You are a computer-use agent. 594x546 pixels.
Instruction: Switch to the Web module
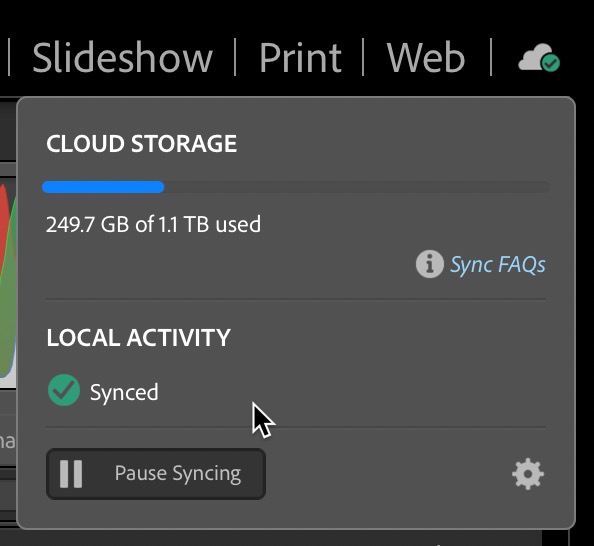[x=426, y=58]
